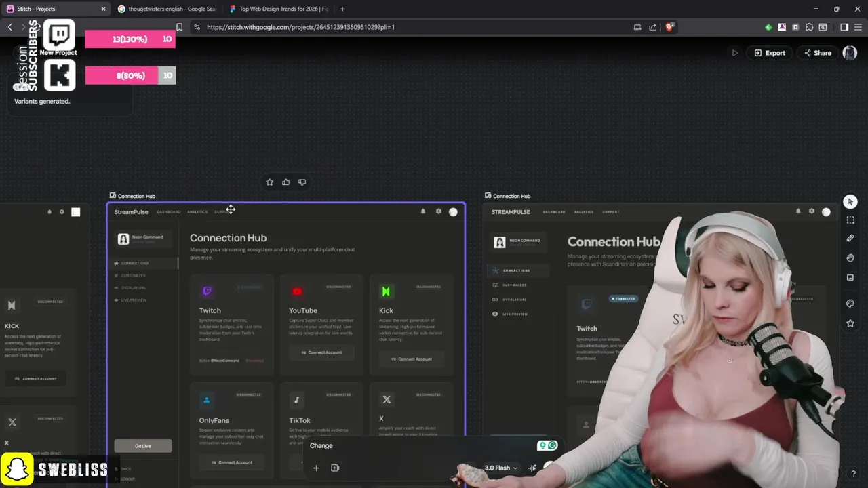Click the Share button

(817, 53)
